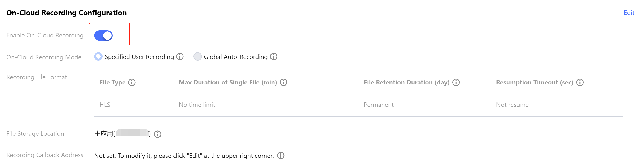Click the info icon next to the storage location
The height and width of the screenshot is (166, 644).
click(158, 134)
